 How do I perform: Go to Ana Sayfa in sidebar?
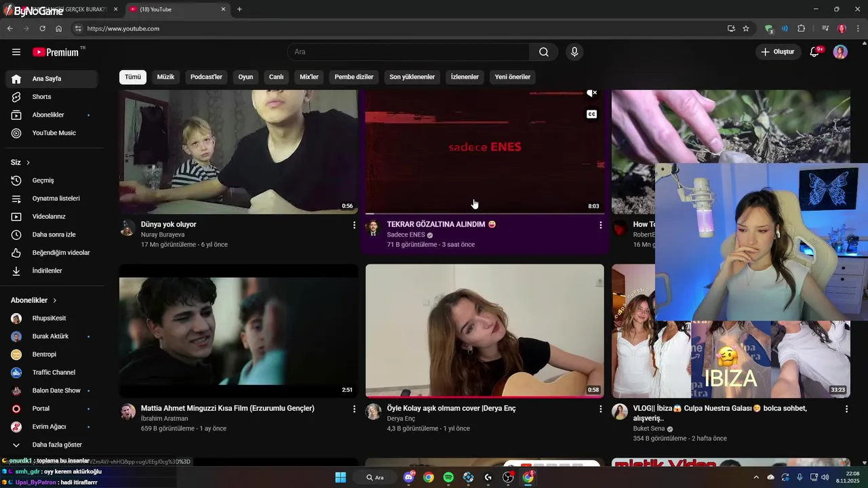[x=52, y=79]
